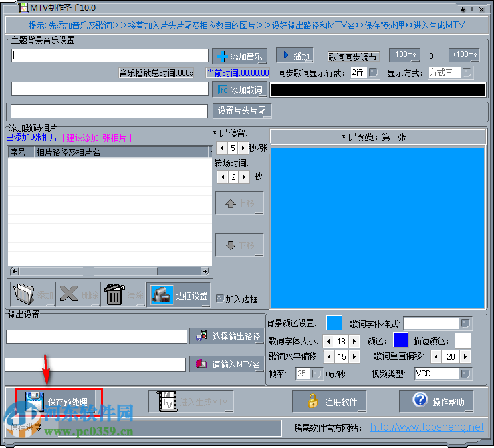Increase lyric font size with right arrow

point(354,341)
